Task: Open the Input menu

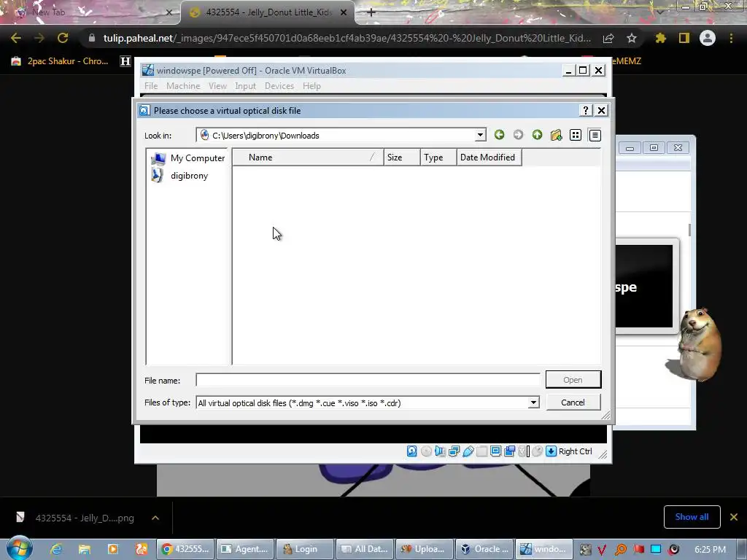Action: (x=245, y=86)
